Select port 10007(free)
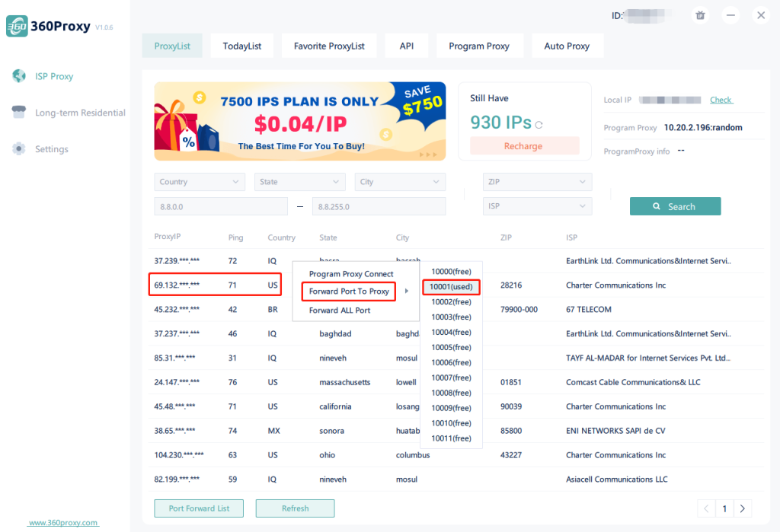 pyautogui.click(x=451, y=377)
